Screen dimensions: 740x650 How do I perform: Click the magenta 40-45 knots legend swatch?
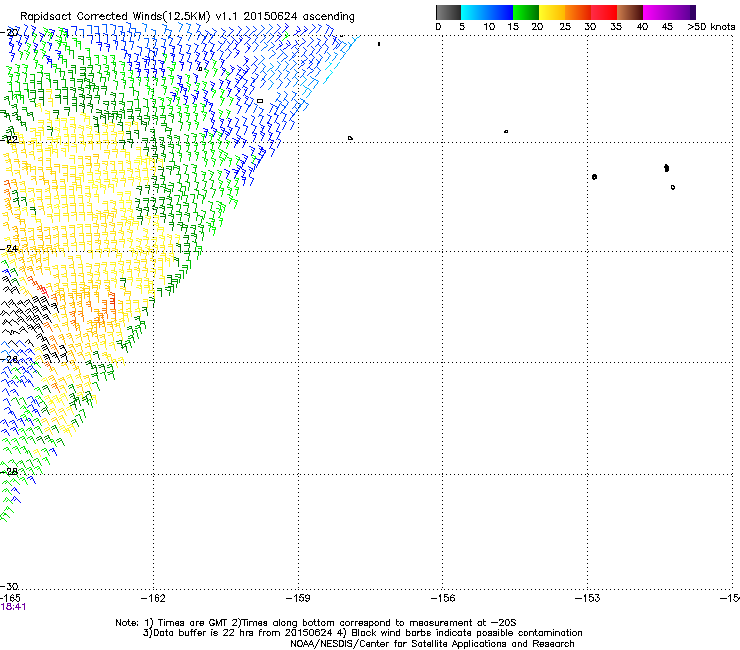656,12
